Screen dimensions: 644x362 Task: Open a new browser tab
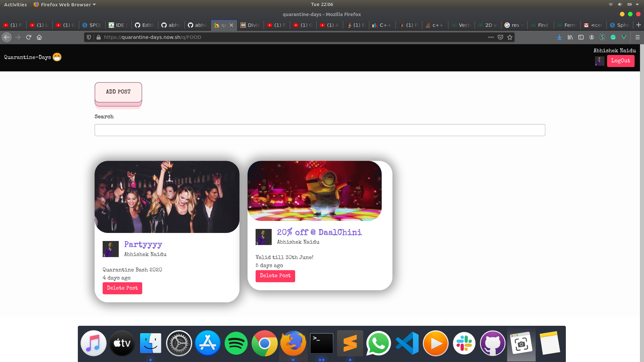point(638,25)
